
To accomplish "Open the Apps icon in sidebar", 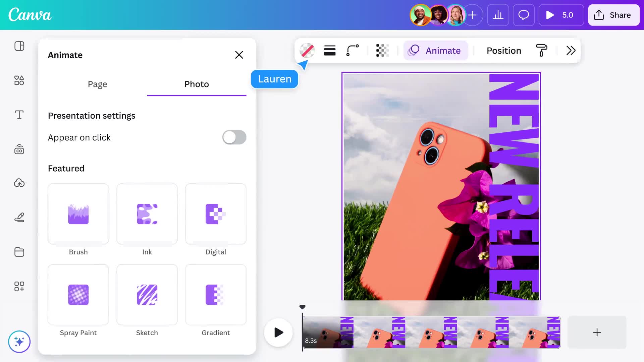I will (x=19, y=286).
